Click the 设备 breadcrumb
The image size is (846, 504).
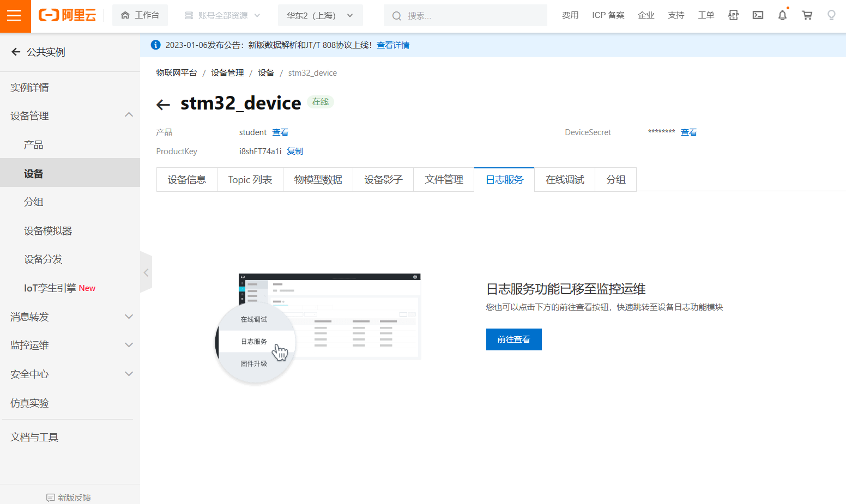[x=266, y=73]
